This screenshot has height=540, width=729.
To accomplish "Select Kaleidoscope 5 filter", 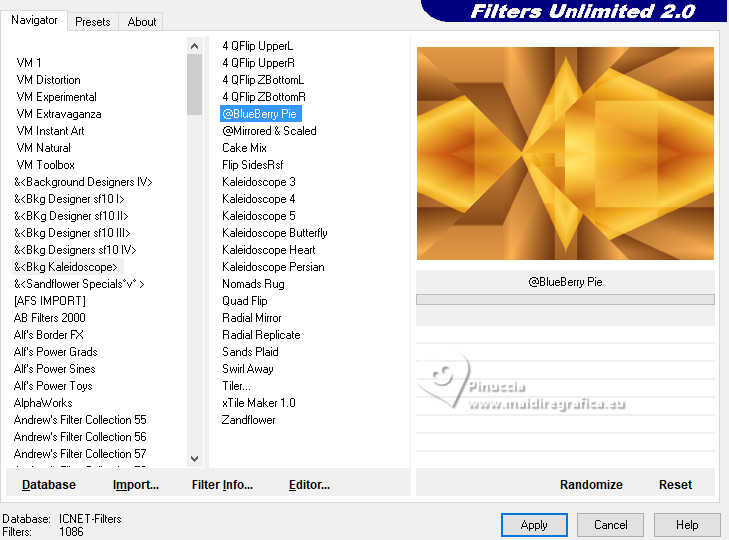I will click(x=258, y=216).
